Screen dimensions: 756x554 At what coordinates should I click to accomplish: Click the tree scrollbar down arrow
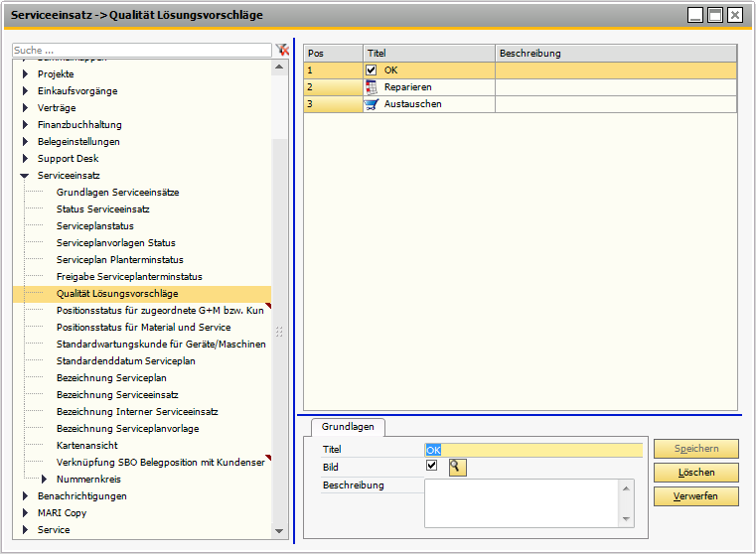[279, 532]
